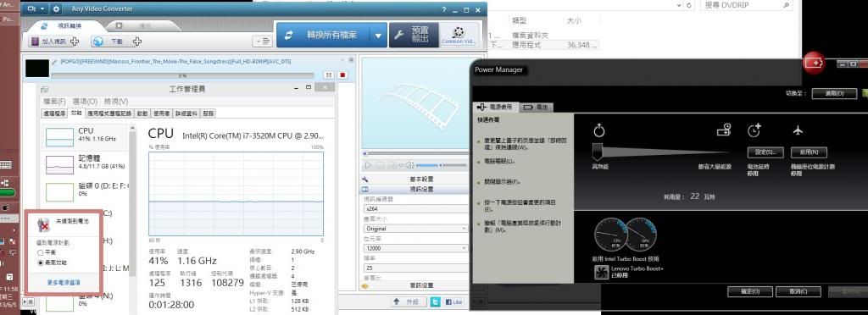The width and height of the screenshot is (868, 315).
Task: Click the 確定(O) button in Power Manager
Action: click(x=749, y=291)
